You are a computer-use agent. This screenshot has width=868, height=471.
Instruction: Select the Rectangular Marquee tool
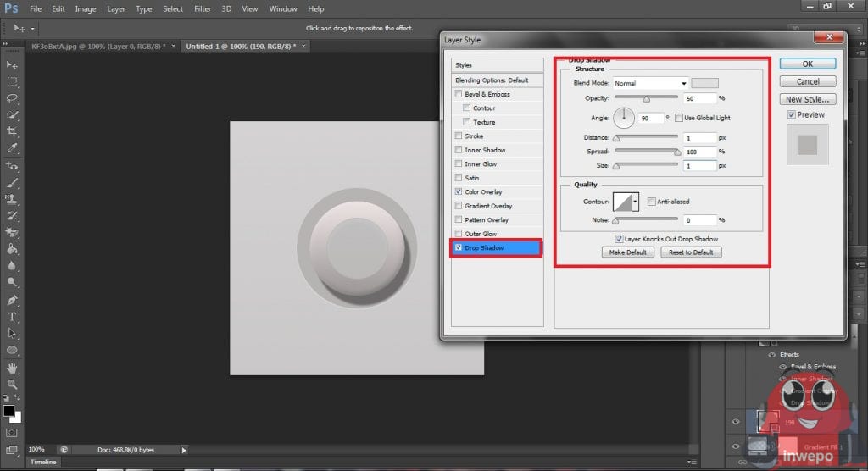(x=12, y=82)
